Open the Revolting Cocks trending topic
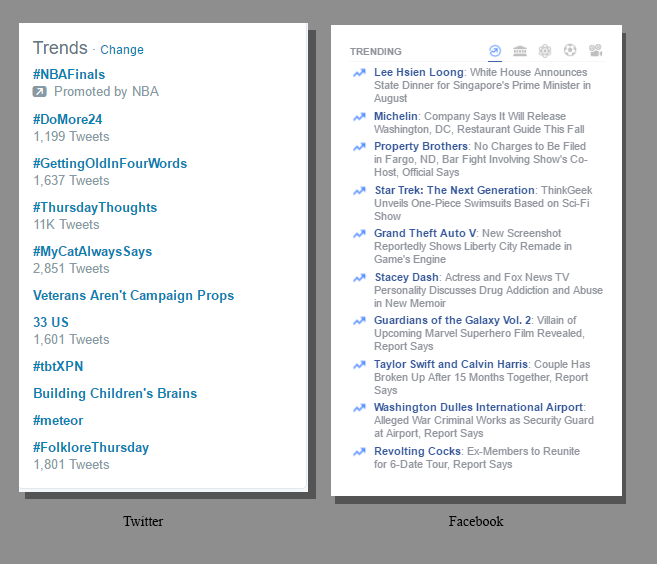 coord(417,451)
